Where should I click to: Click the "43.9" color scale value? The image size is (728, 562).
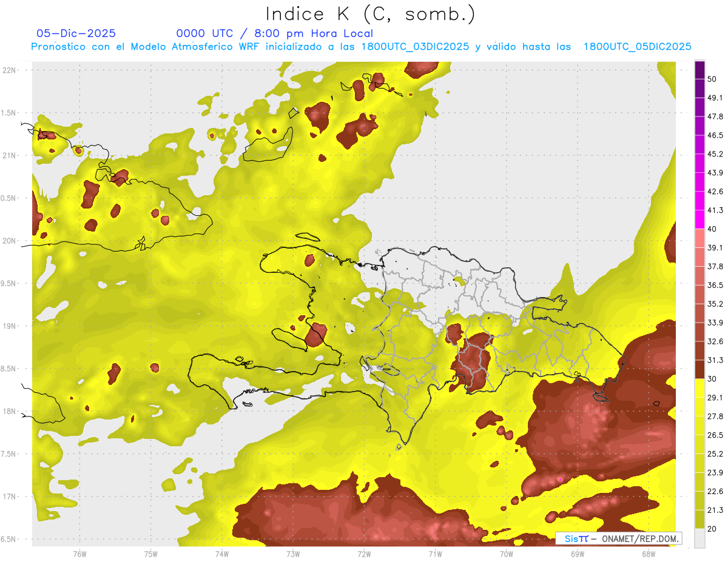tap(715, 173)
